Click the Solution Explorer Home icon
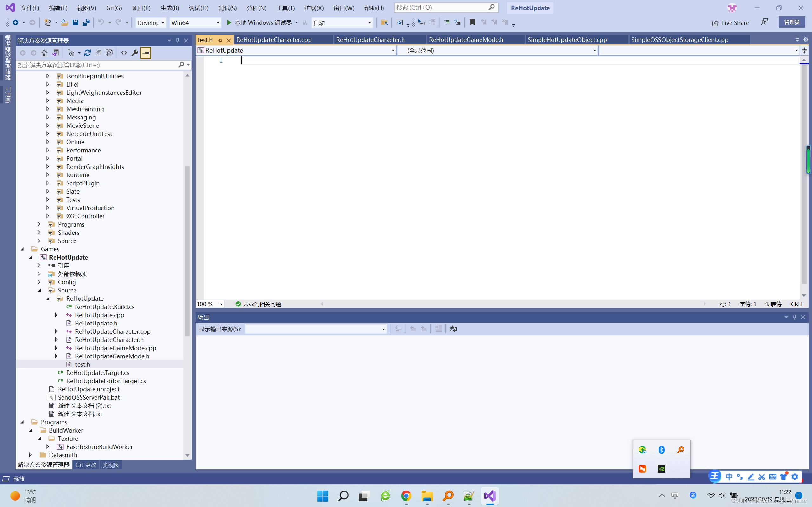812x507 pixels. pyautogui.click(x=44, y=53)
